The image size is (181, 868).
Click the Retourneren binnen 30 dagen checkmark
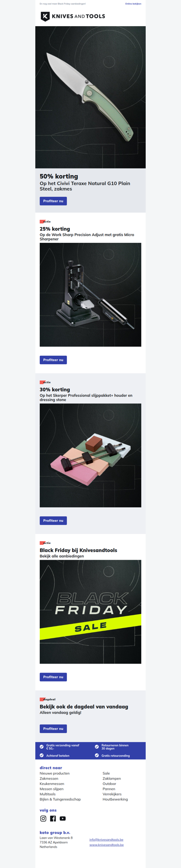(97, 747)
